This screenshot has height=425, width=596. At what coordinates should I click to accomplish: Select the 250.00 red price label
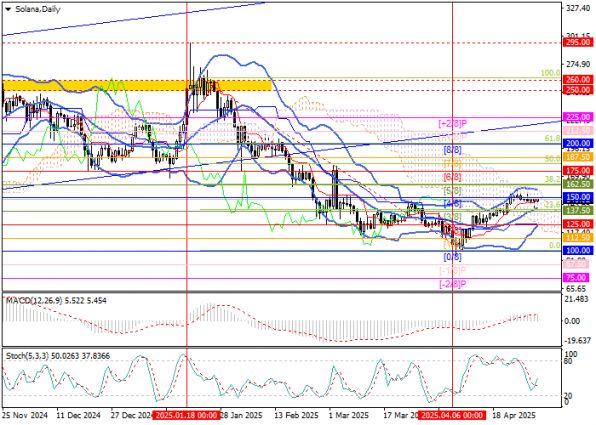(x=578, y=90)
